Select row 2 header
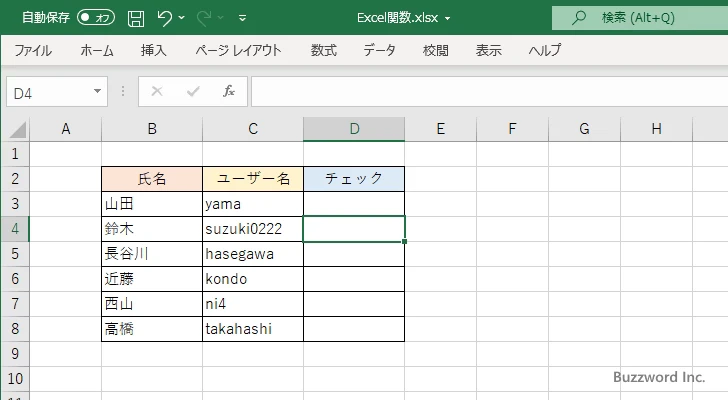 (x=15, y=179)
